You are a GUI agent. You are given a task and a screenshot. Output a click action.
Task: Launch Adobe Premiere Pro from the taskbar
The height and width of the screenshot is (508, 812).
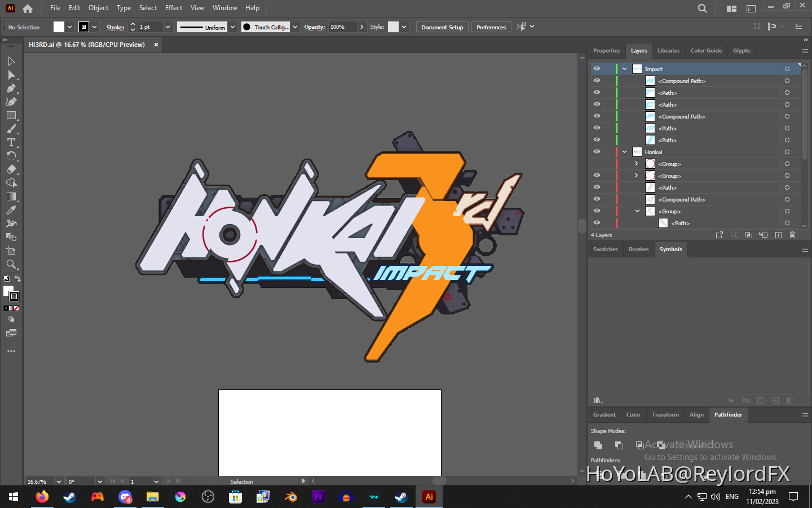pos(319,497)
